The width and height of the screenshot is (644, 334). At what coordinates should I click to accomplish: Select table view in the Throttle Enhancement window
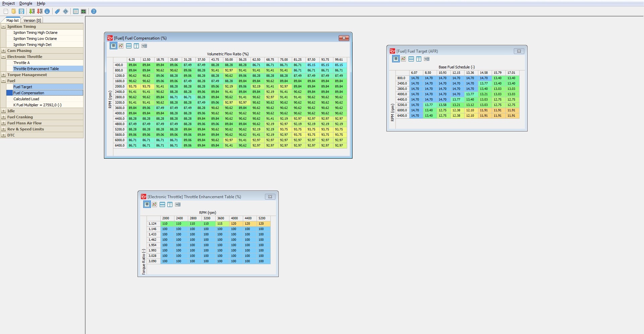point(147,204)
